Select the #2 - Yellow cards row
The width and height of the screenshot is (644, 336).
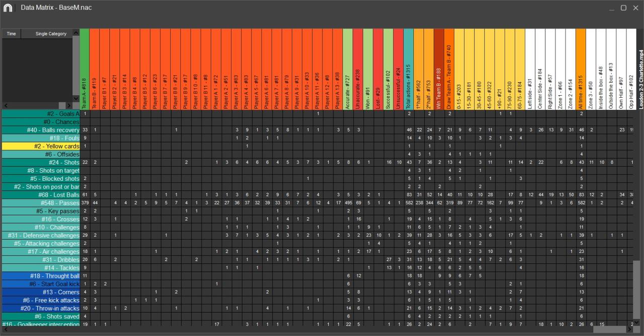(41, 146)
